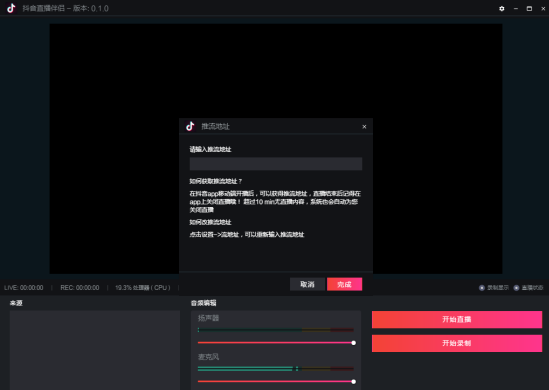The height and width of the screenshot is (390, 549).
Task: Click the 取消 cancel button
Action: 307,284
